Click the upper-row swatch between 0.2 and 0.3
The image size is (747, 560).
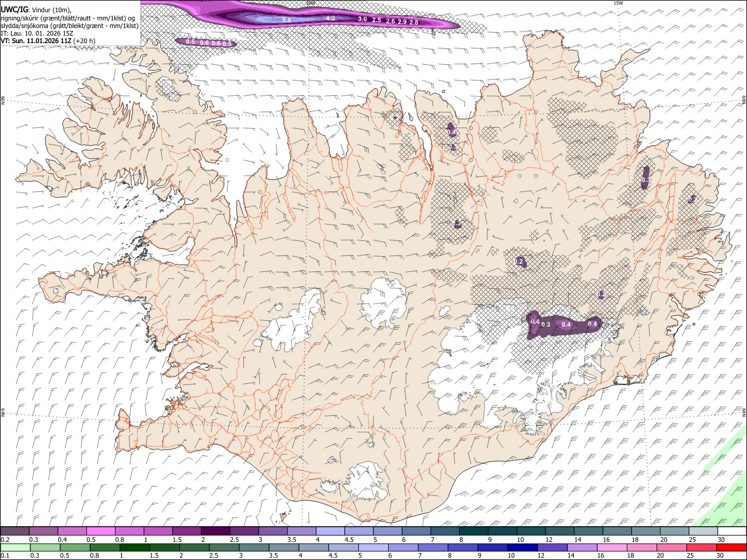(x=15, y=531)
